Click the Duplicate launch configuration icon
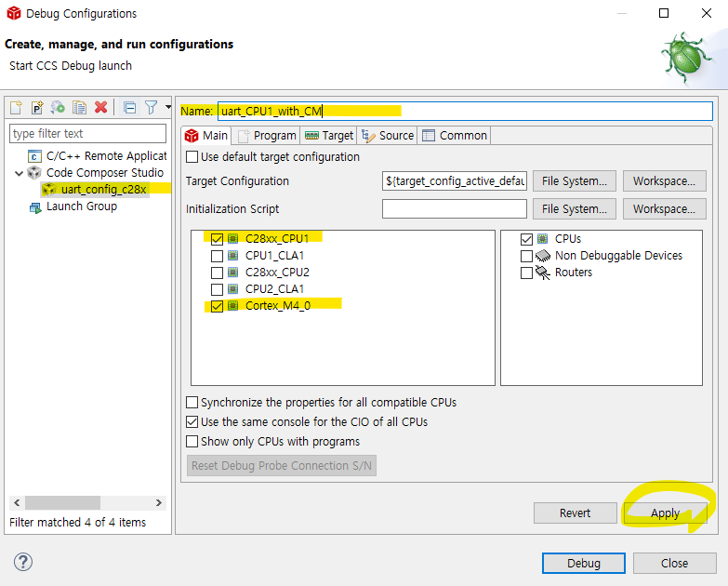The height and width of the screenshot is (586, 728). 79,108
